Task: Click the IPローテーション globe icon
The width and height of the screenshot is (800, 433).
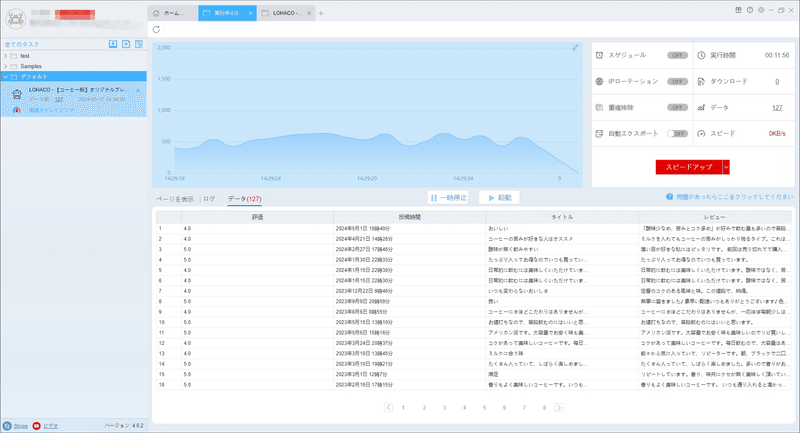Action: (x=599, y=82)
